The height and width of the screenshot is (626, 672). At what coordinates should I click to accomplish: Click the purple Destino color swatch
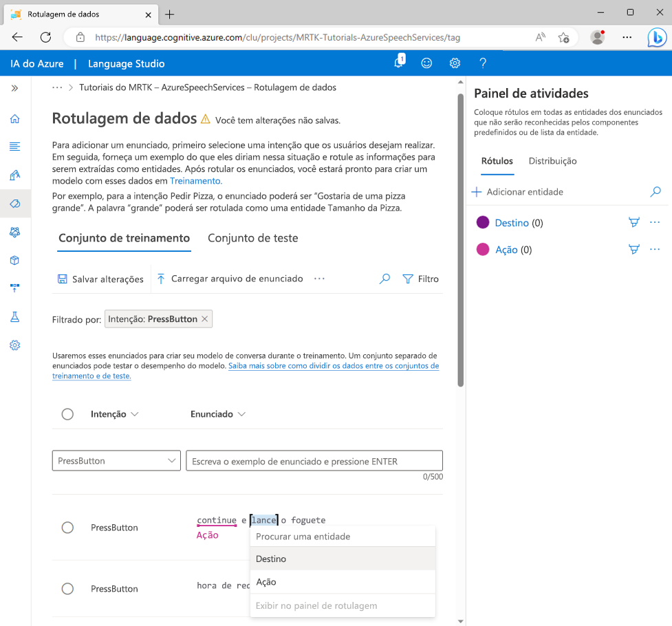coord(483,222)
